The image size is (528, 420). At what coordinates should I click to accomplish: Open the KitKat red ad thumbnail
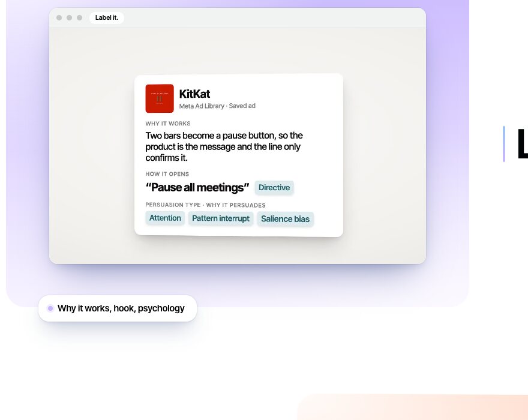(160, 98)
